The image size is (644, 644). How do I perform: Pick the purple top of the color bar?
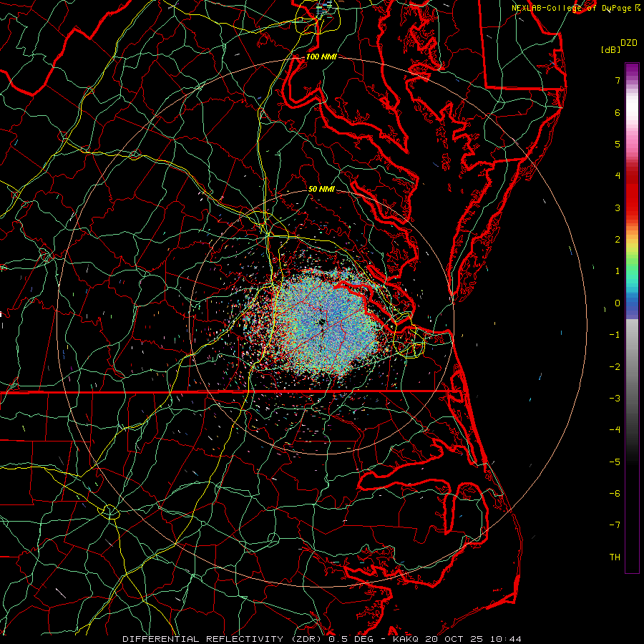click(x=632, y=70)
